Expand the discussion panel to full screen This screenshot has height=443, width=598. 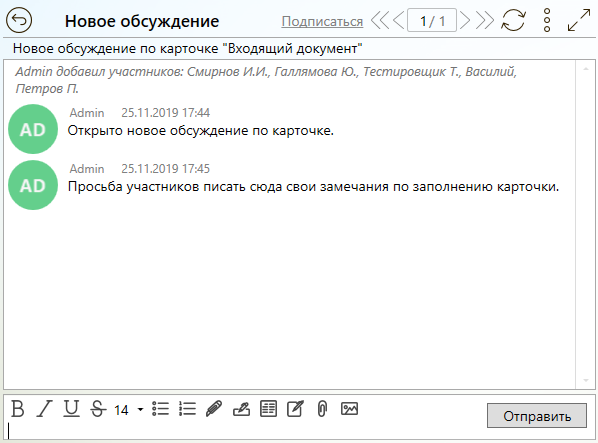point(579,20)
